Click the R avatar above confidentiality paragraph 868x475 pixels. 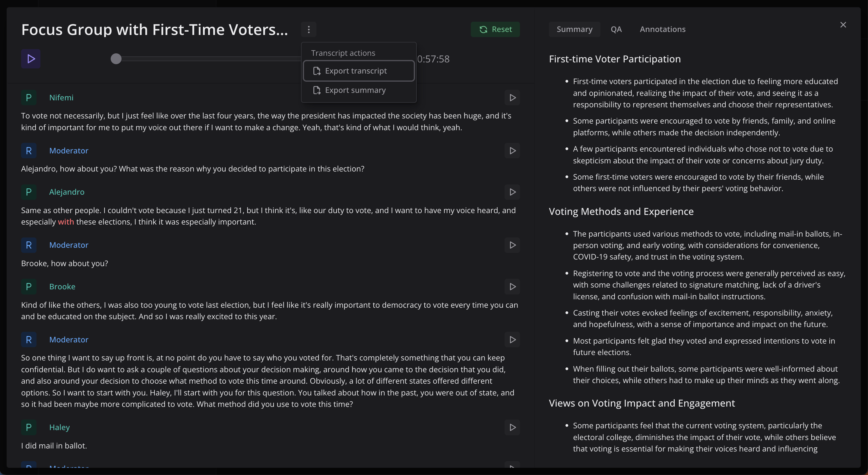[x=29, y=340]
